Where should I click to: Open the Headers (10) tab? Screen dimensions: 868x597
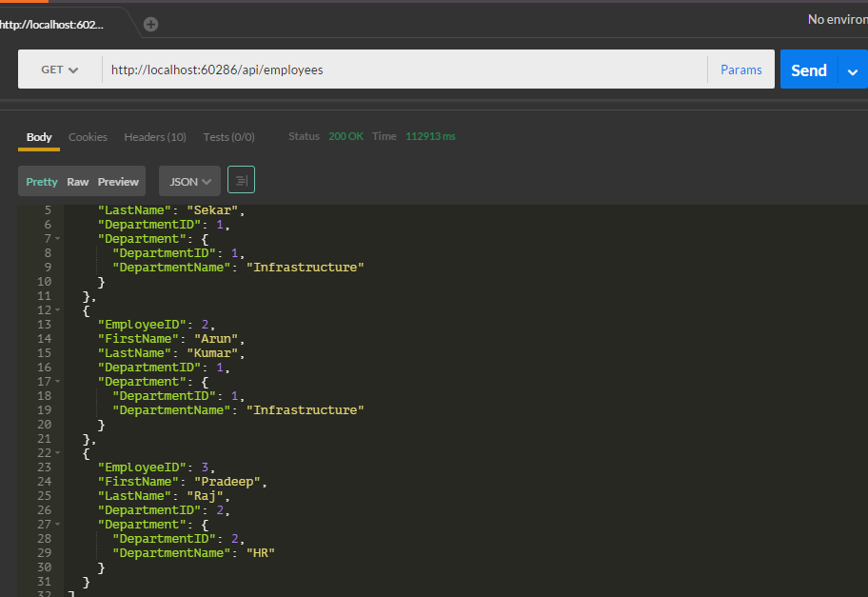154,137
